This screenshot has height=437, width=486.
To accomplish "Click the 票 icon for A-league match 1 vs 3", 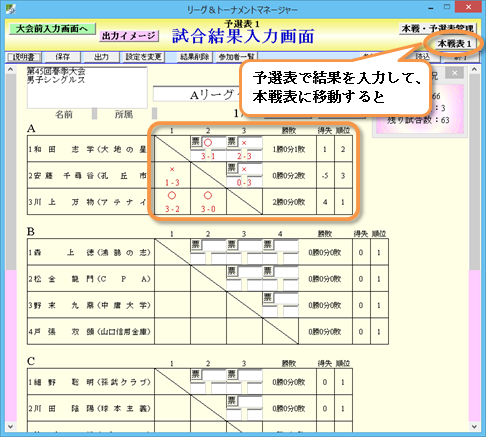I will coord(232,141).
